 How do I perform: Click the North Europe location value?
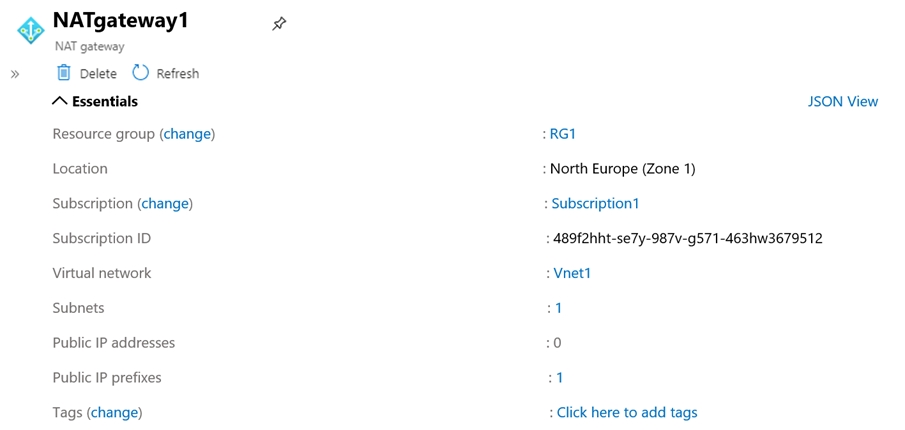point(622,169)
